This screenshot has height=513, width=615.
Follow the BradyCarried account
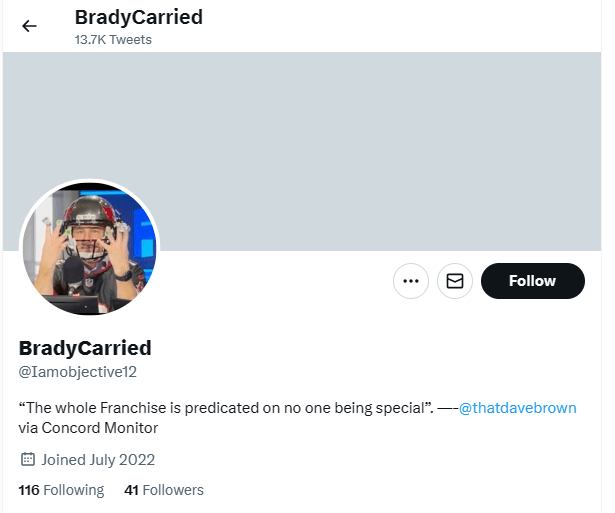[x=532, y=282]
